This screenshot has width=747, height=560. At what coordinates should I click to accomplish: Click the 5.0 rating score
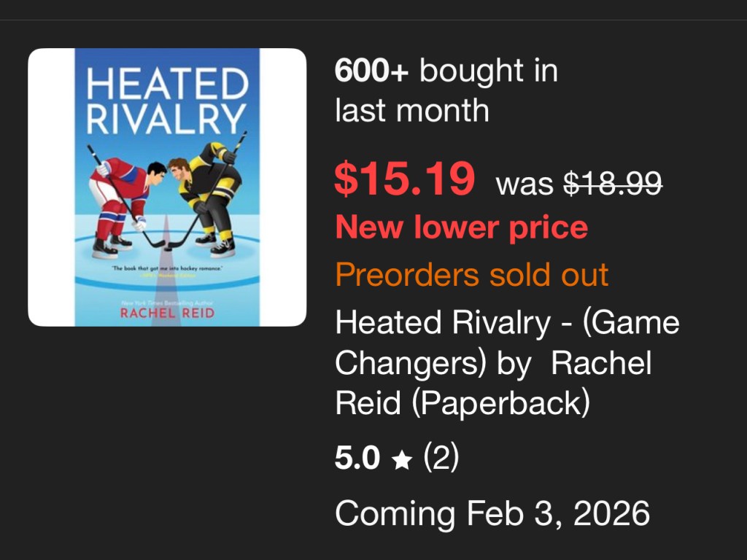[358, 459]
